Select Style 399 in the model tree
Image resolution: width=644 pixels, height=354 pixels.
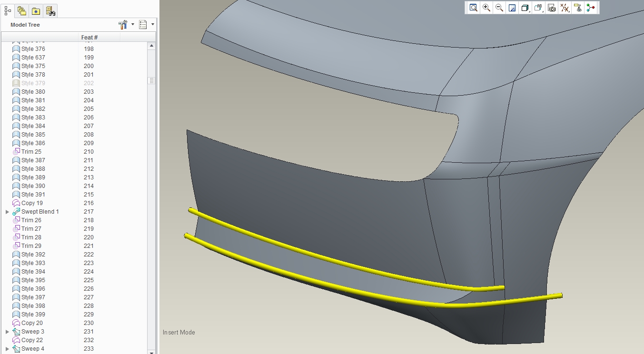point(33,315)
